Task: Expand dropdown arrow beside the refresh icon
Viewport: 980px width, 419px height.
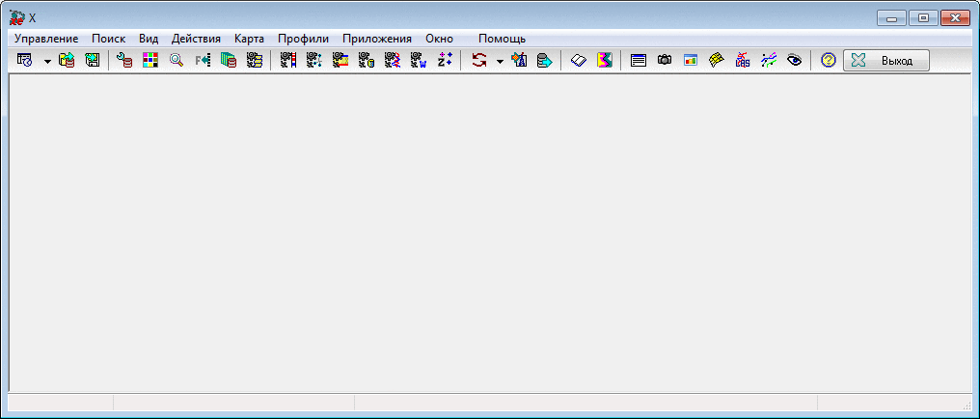Action: click(x=500, y=61)
